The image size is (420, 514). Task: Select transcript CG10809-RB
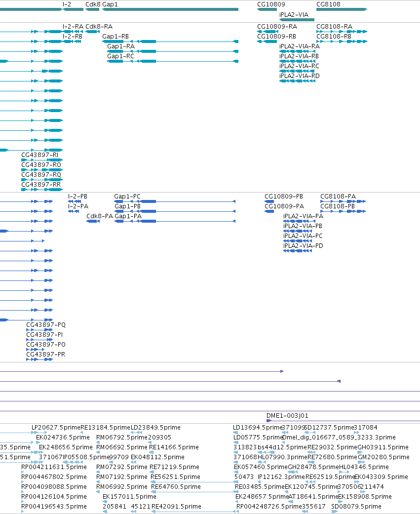(276, 37)
